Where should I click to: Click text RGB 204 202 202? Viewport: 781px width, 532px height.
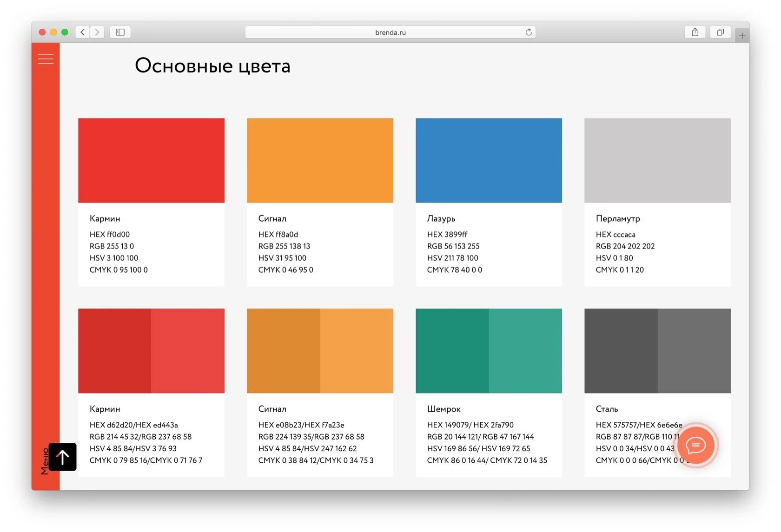click(x=625, y=246)
